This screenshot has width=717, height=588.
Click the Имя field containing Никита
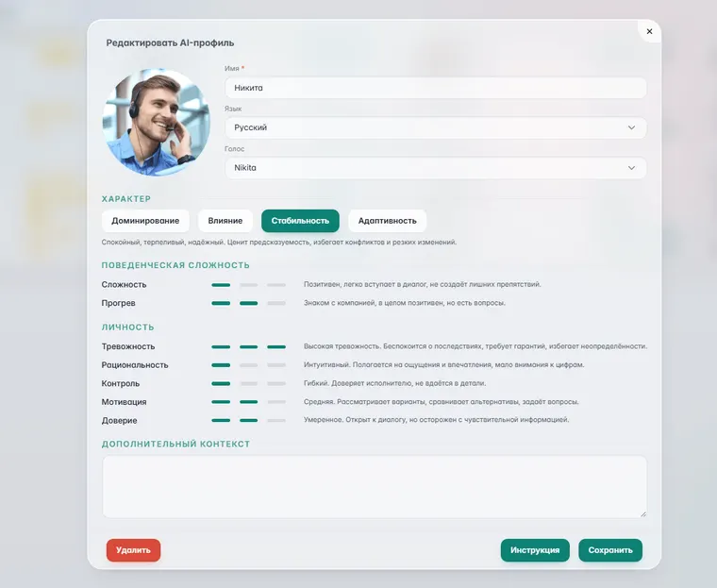(435, 88)
